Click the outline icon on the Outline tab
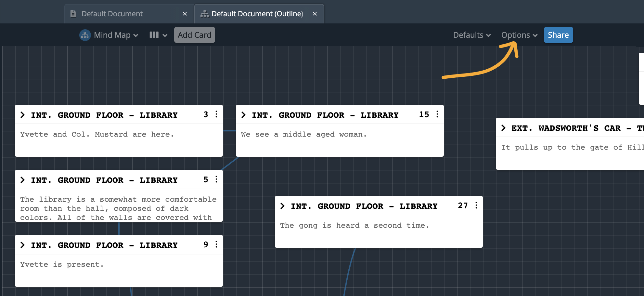The height and width of the screenshot is (296, 644). pos(204,13)
